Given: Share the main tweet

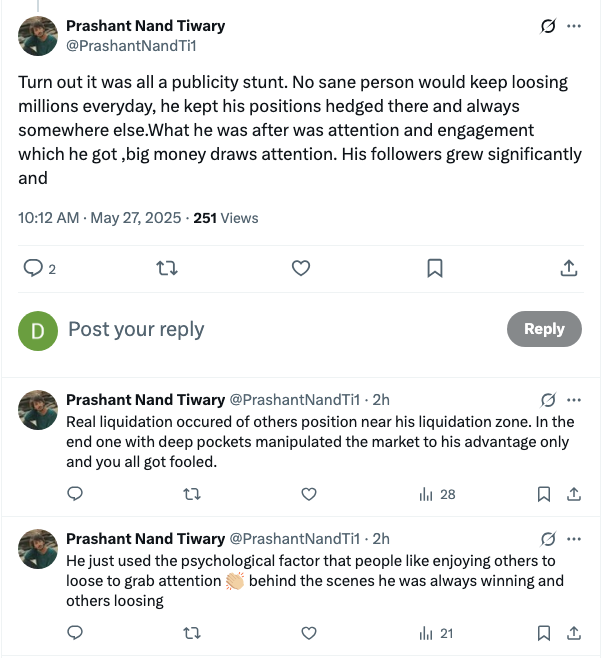Looking at the screenshot, I should pos(568,268).
